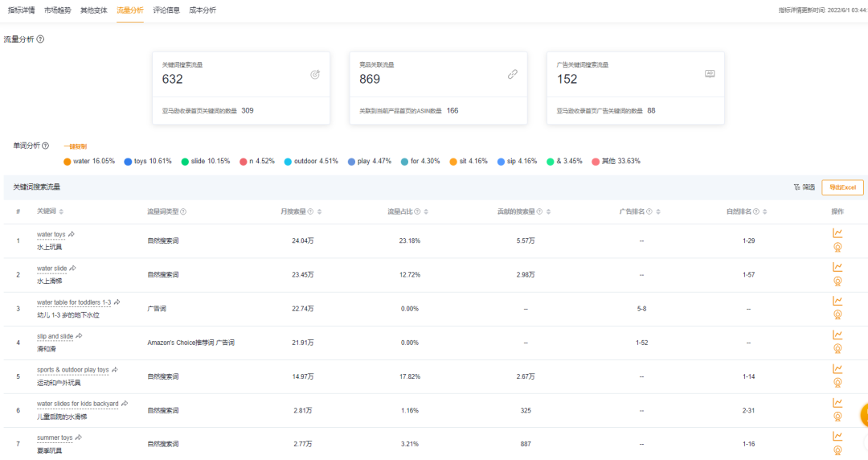Click target icon in 关键词搜索流量 card

315,74
